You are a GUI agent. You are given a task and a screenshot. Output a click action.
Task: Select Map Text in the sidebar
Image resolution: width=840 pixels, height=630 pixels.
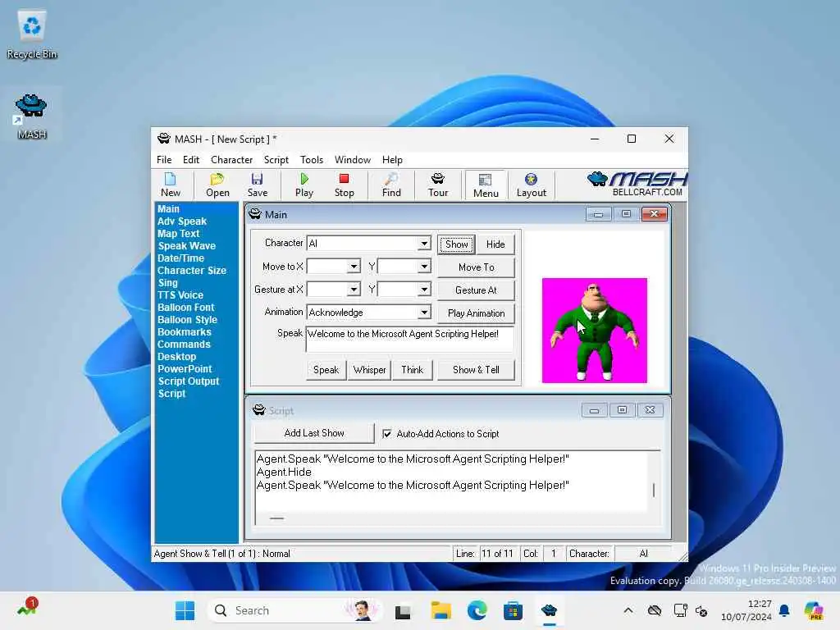coord(178,234)
